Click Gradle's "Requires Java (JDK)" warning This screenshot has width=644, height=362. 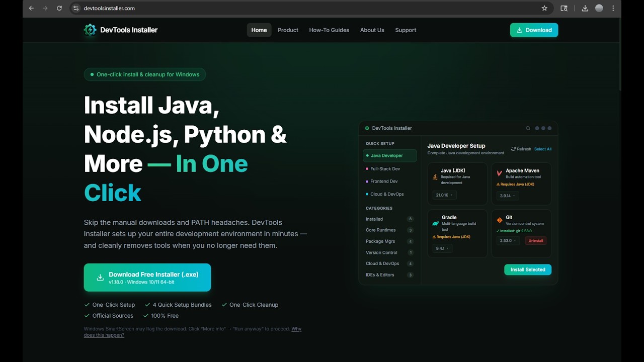pos(451,237)
